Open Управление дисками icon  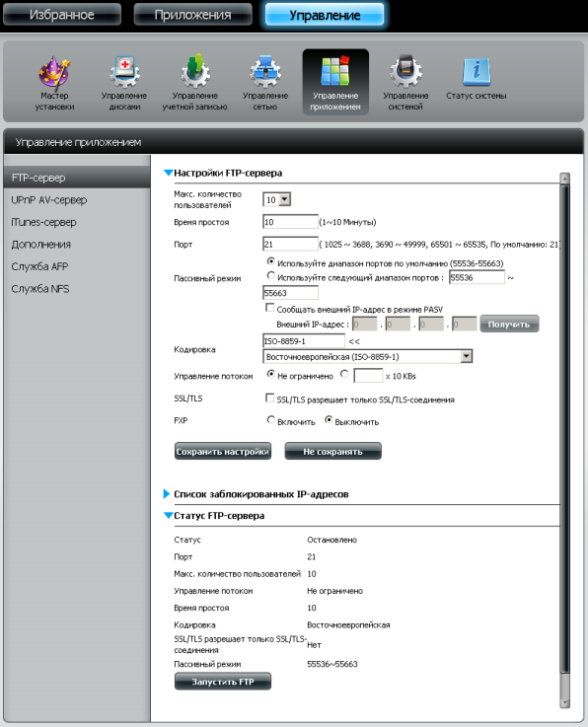click(x=123, y=83)
